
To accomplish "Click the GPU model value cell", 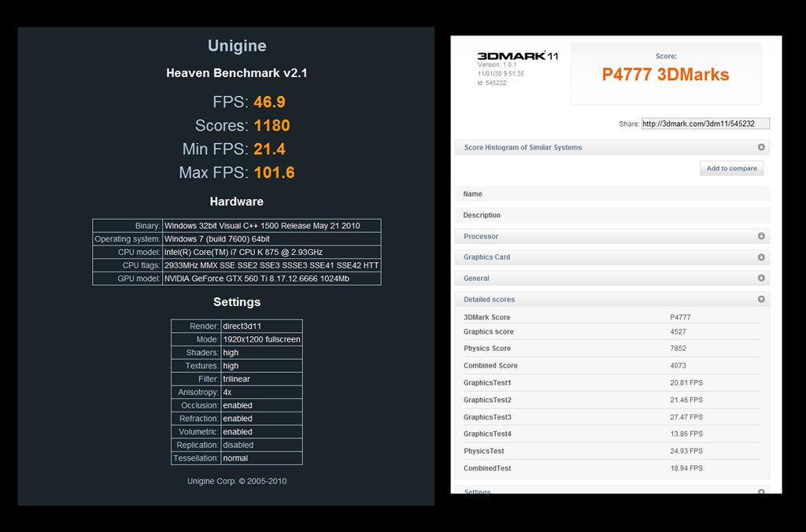I will point(271,279).
